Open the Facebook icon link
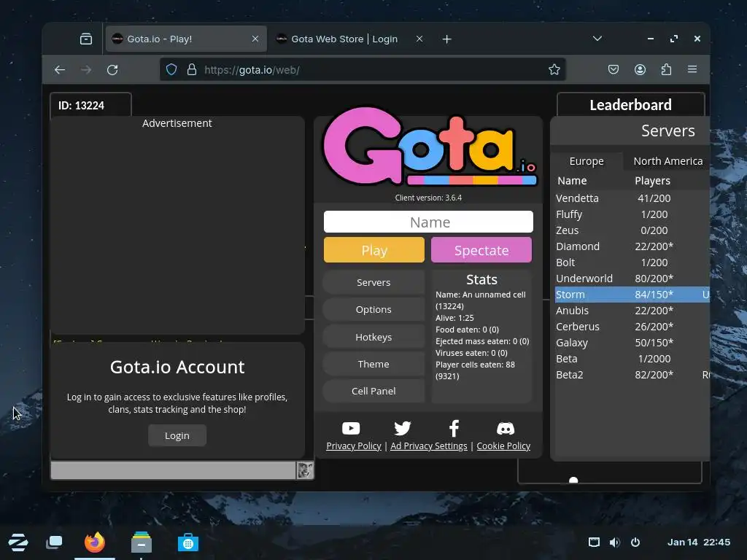This screenshot has width=747, height=560. pyautogui.click(x=454, y=428)
